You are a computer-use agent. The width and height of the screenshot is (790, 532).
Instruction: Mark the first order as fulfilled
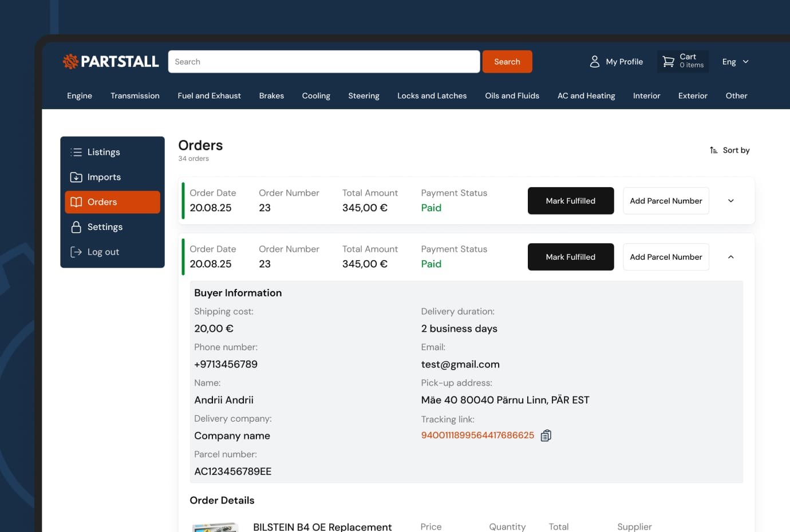tap(571, 201)
